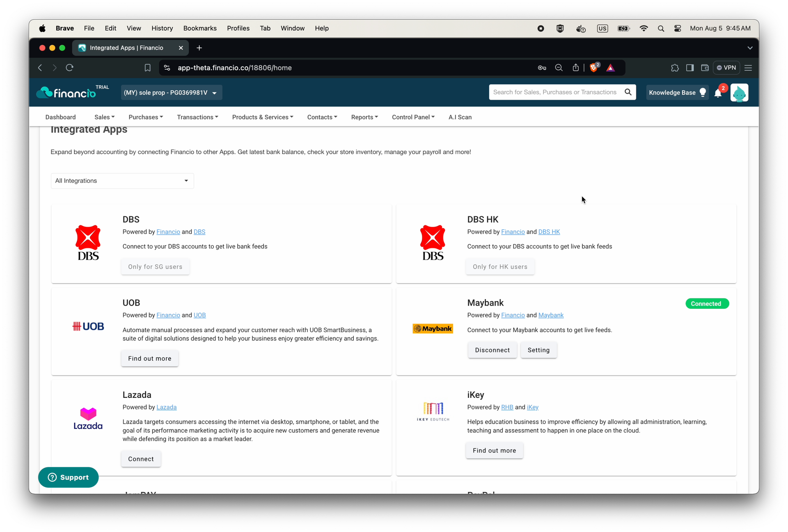The width and height of the screenshot is (788, 532).
Task: Open a new browser tab
Action: pos(199,48)
